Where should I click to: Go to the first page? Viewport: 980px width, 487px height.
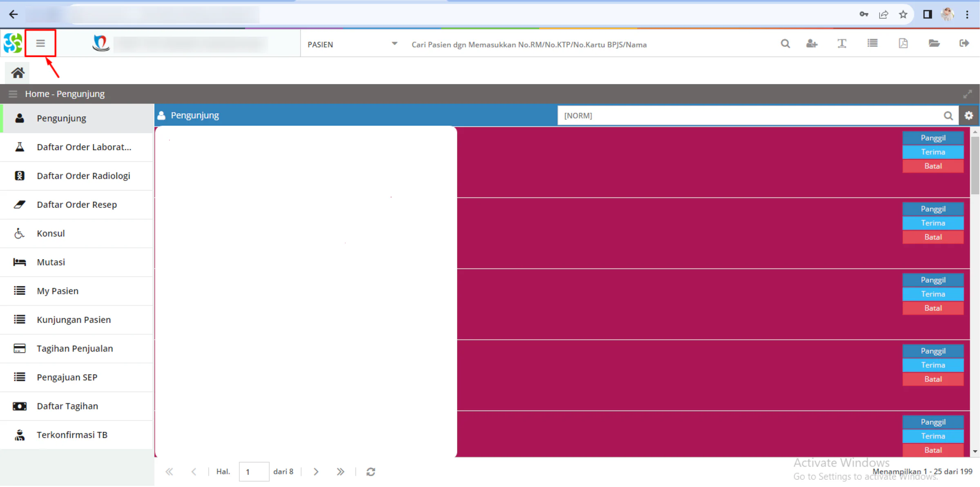[x=169, y=471]
